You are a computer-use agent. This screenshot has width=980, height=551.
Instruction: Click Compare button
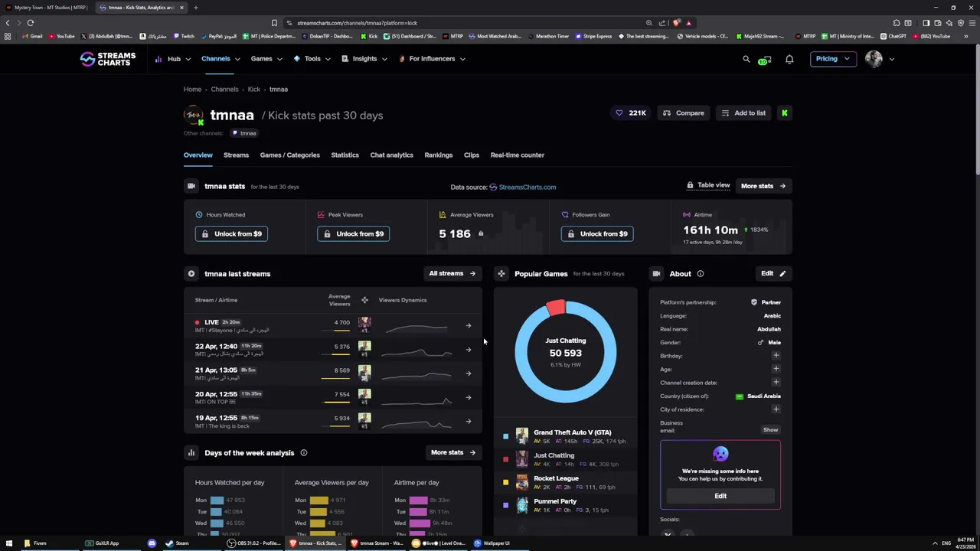click(x=684, y=113)
